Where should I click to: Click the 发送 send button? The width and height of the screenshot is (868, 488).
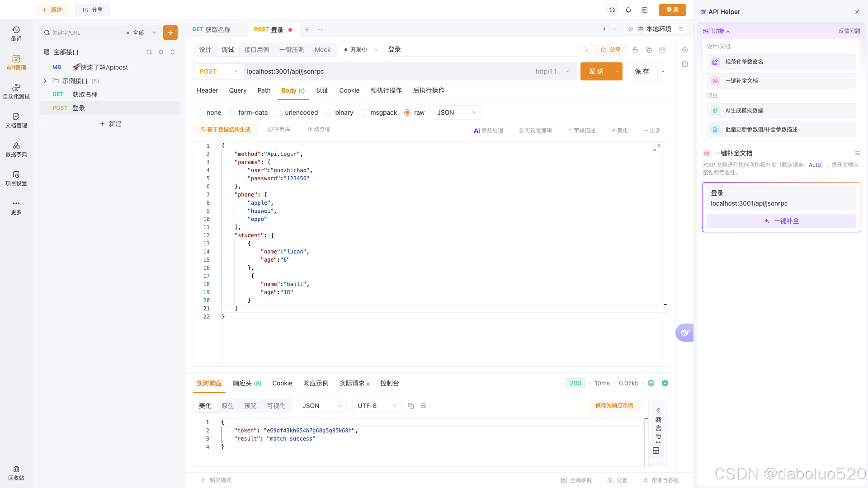point(596,71)
